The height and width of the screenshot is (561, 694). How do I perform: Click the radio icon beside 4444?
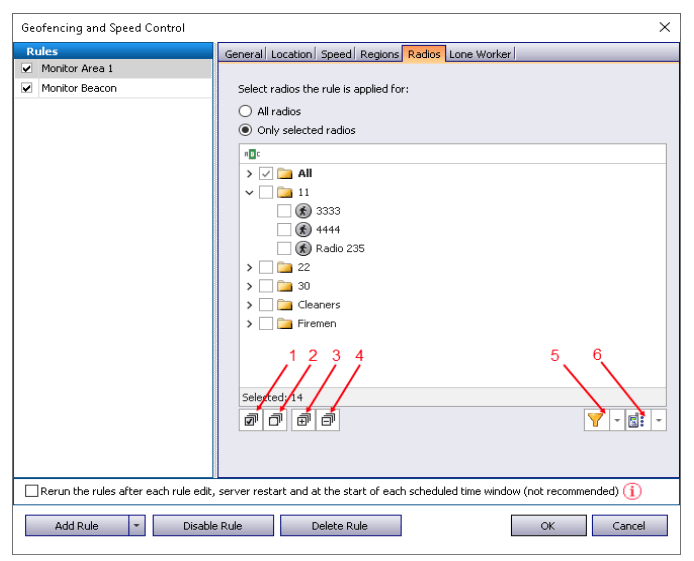coord(303,230)
